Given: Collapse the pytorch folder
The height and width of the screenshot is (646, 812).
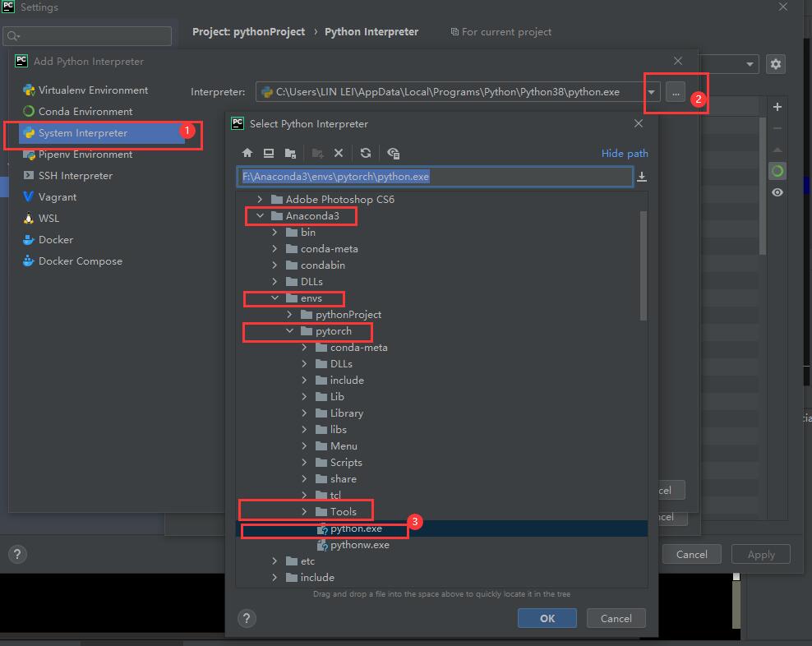Looking at the screenshot, I should [x=289, y=331].
